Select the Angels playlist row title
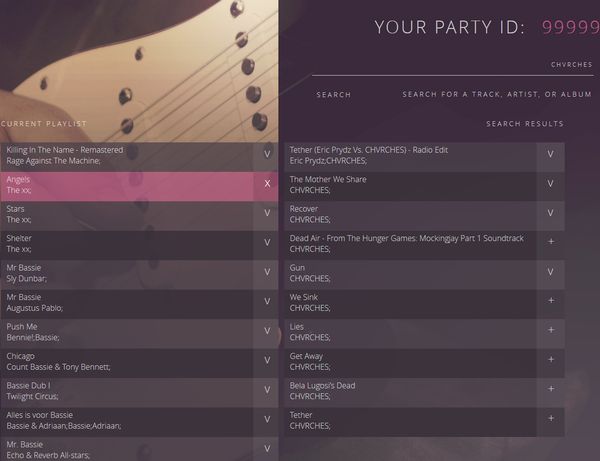This screenshot has width=600, height=461. coord(18,179)
